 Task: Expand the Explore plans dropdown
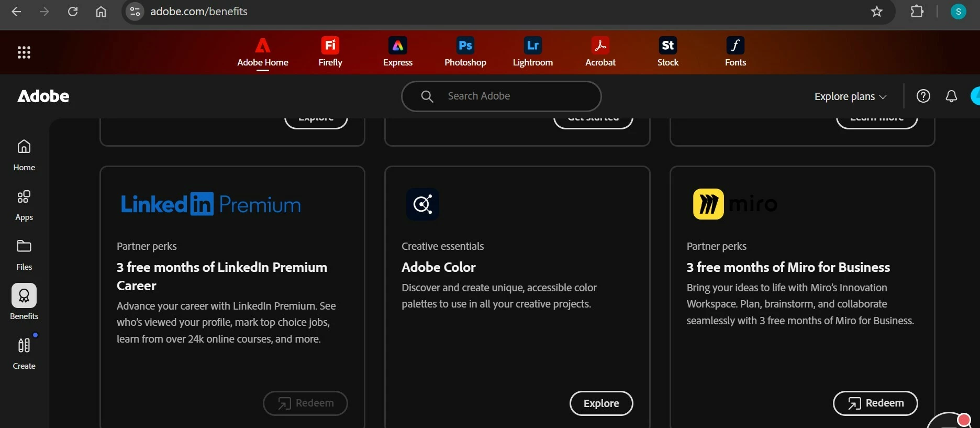pos(851,96)
